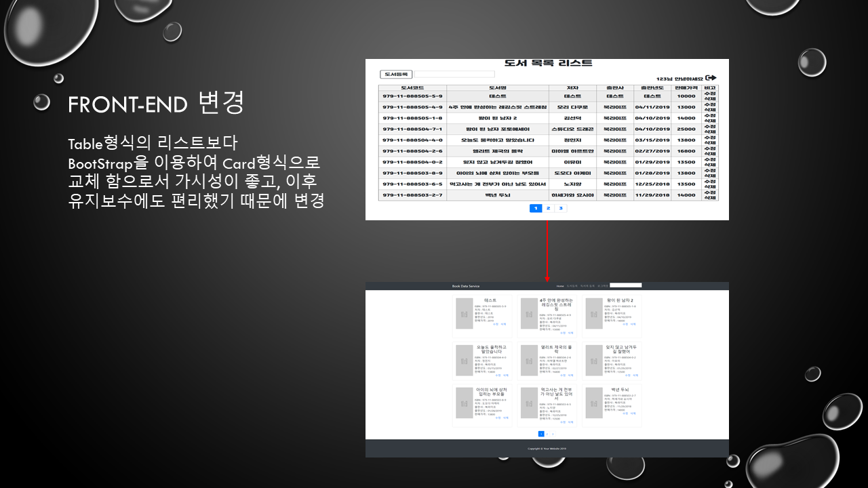Click the 로그아웃 item in the dark navbar
Screen dimensions: 868x488
[x=602, y=286]
